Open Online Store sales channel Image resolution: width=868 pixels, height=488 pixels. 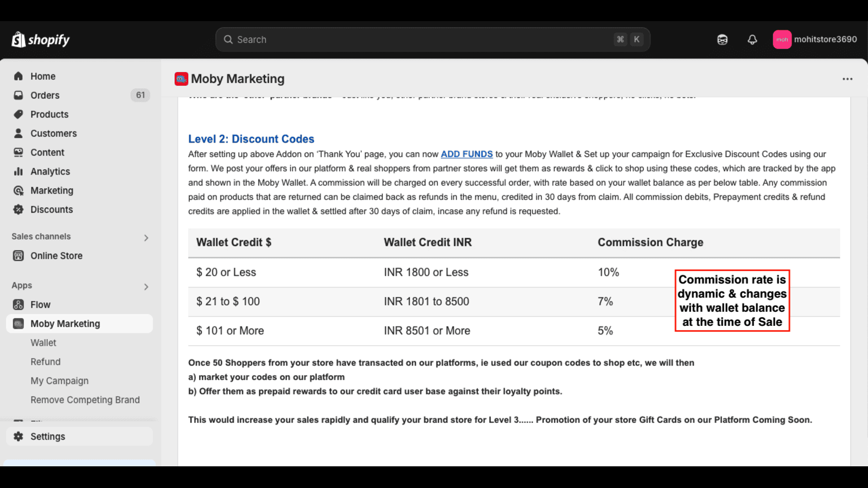(x=56, y=255)
